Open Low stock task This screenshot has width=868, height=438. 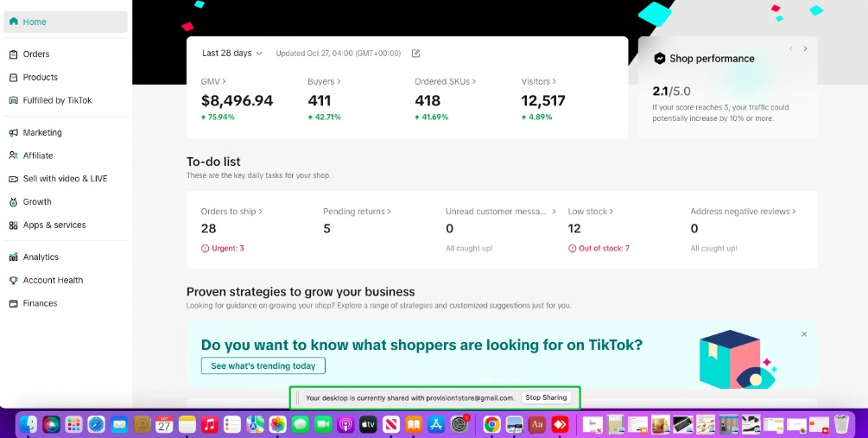point(591,212)
